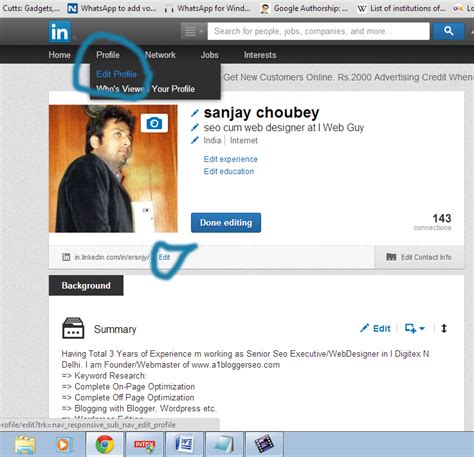Open Word from the taskbar
This screenshot has height=457, width=474.
(x=184, y=444)
